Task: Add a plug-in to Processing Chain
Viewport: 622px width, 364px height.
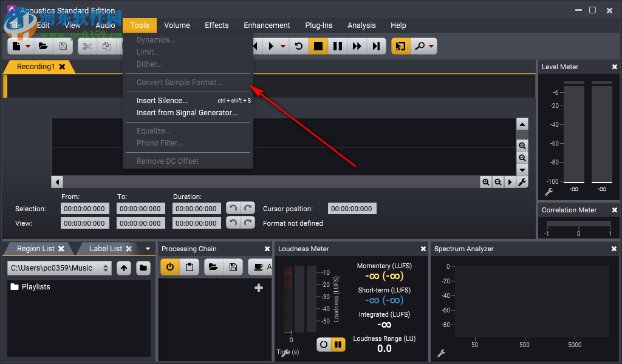Action: [258, 288]
